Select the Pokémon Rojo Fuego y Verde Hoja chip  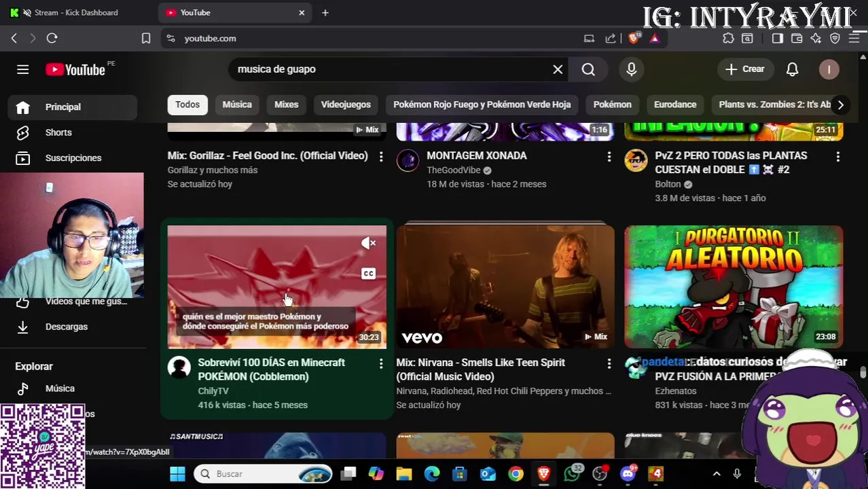coord(482,105)
